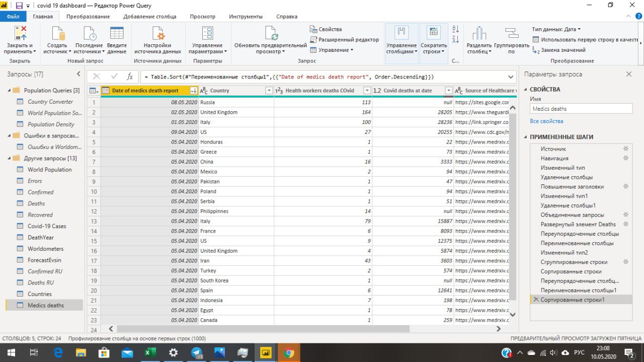Image resolution: width=644 pixels, height=362 pixels.
Task: Open gear settings for Сгруппированные строки step
Action: (626, 262)
